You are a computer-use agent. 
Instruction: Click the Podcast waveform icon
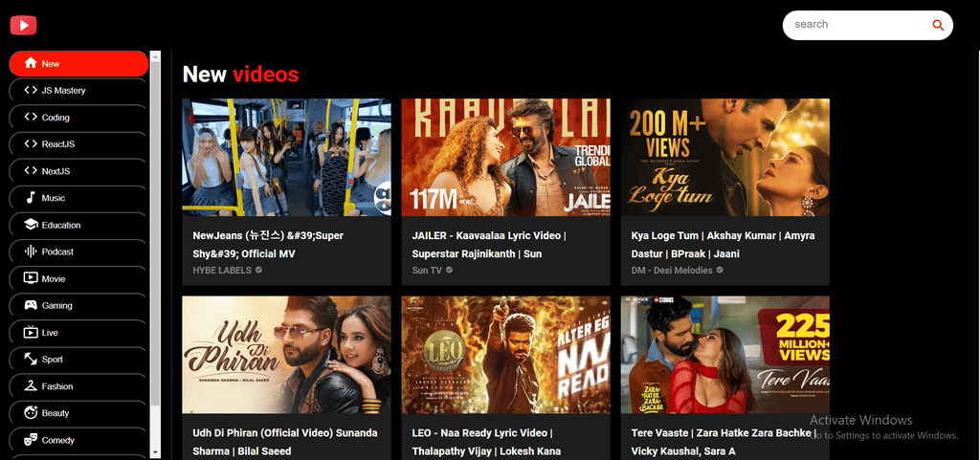[30, 252]
